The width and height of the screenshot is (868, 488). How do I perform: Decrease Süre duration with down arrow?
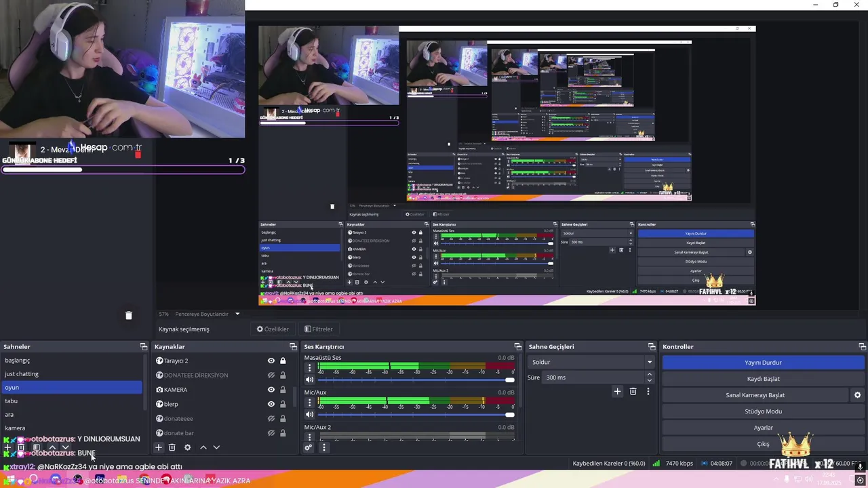point(649,380)
